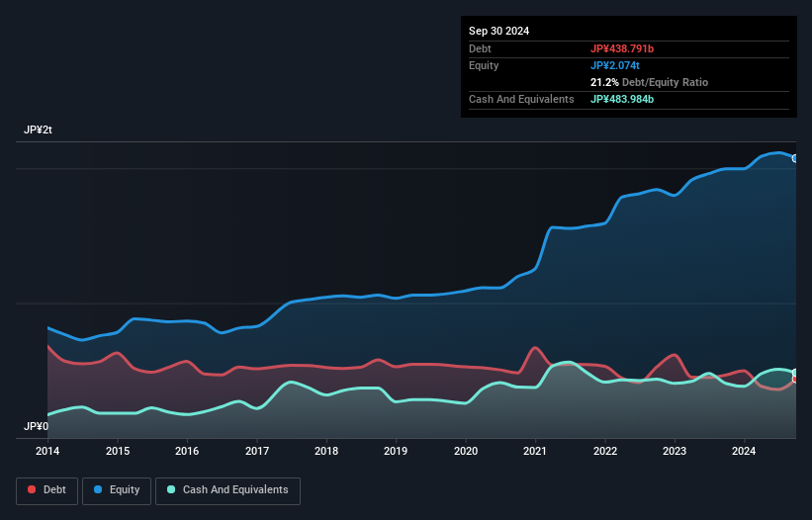
Task: Toggle the Debt series legend button
Action: [x=46, y=490]
